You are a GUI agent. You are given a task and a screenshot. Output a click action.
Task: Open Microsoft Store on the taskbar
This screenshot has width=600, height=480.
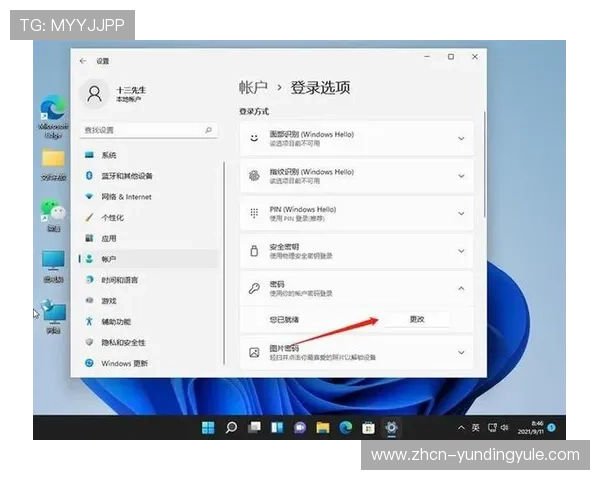click(368, 428)
